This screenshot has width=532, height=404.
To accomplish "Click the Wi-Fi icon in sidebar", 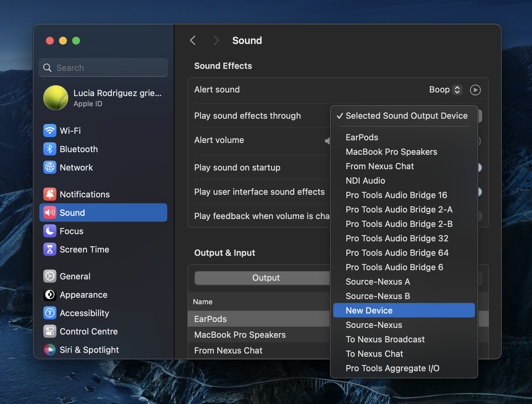I will pos(50,131).
